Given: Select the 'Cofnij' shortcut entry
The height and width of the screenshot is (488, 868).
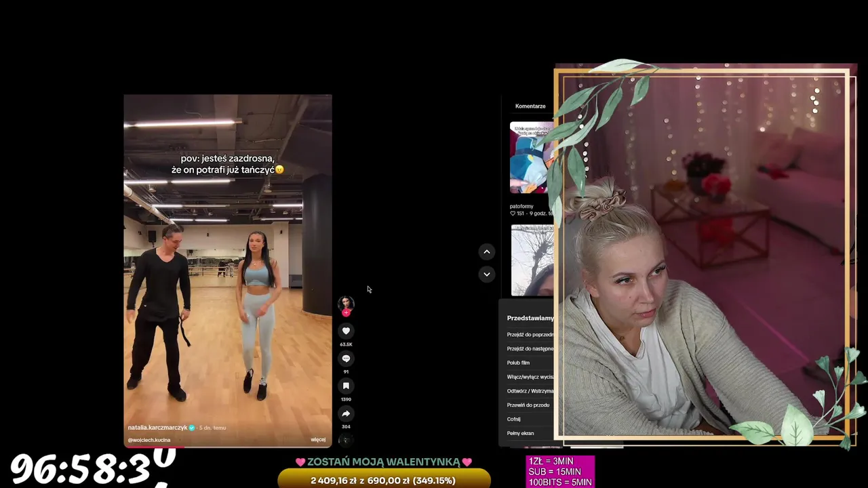Looking at the screenshot, I should pyautogui.click(x=514, y=420).
